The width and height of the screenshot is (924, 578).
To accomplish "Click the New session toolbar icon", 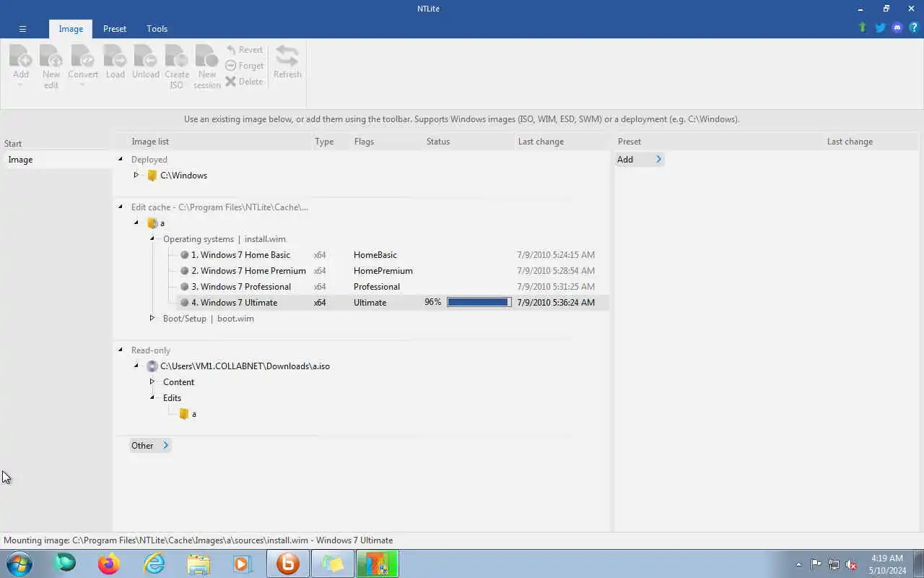I will pos(207,56).
